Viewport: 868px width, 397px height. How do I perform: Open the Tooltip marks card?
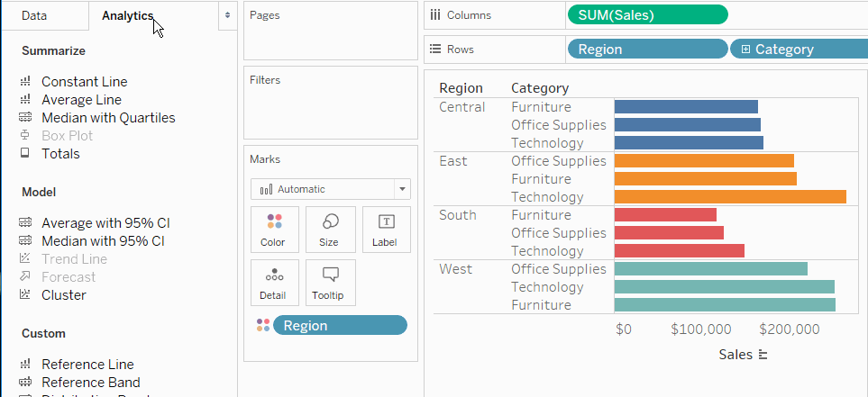coord(329,283)
